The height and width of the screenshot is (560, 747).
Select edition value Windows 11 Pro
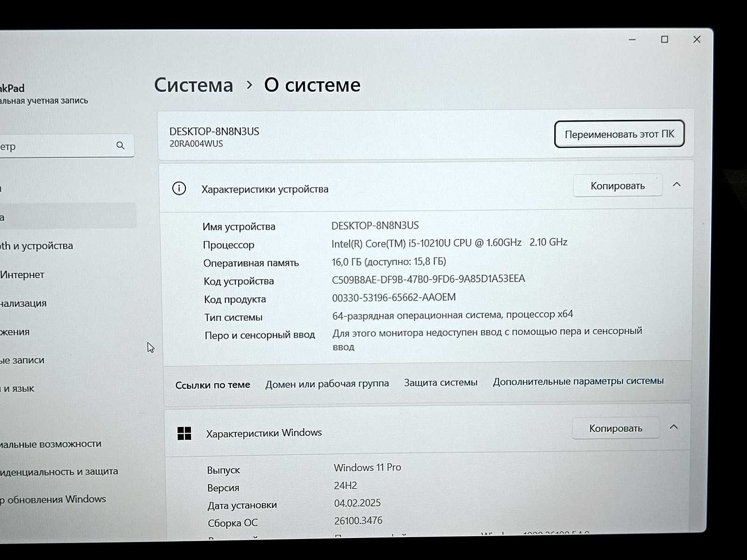pos(367,467)
